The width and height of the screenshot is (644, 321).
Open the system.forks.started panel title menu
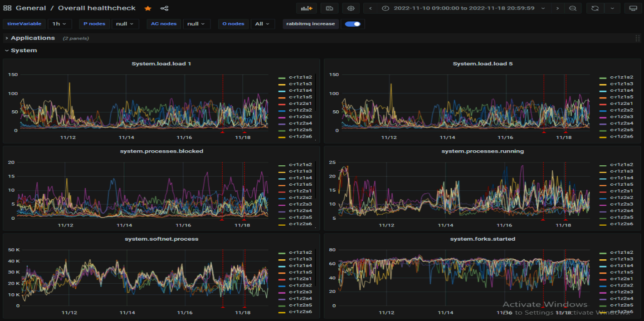pyautogui.click(x=483, y=239)
